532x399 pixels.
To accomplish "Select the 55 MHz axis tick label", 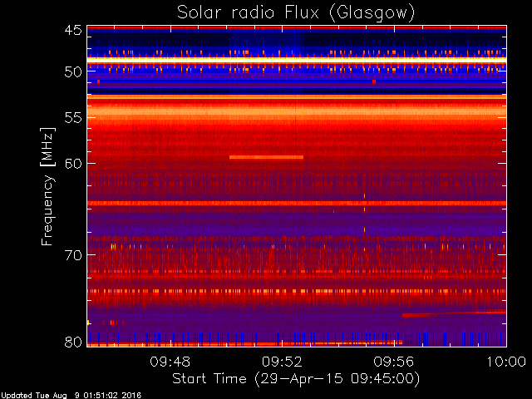I will [73, 118].
